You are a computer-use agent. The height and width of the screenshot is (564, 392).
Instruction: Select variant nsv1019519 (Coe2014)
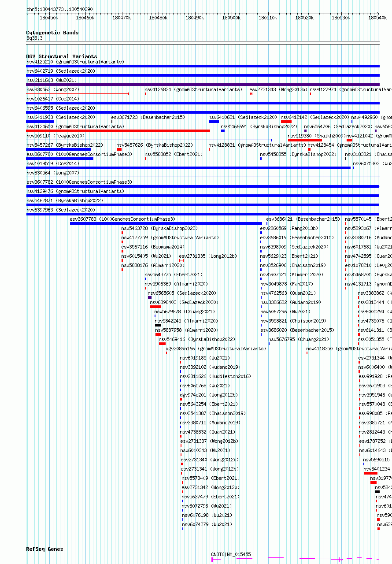click(x=53, y=163)
